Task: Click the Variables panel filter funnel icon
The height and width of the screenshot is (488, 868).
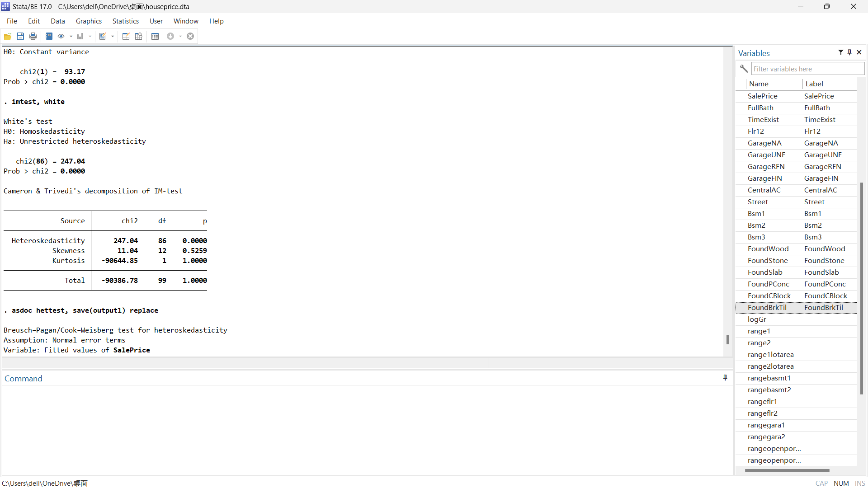Action: (x=840, y=52)
